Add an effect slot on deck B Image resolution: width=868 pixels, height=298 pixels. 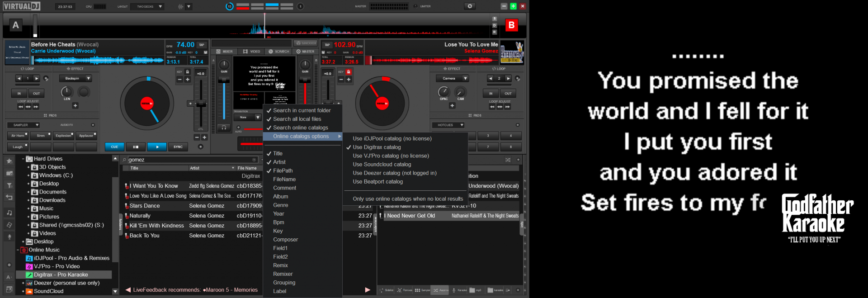tap(452, 105)
